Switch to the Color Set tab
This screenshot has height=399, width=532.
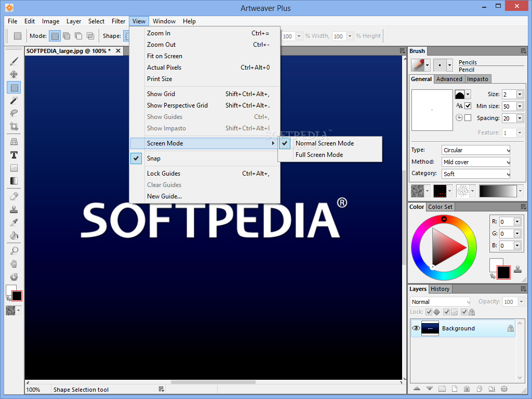coord(440,207)
